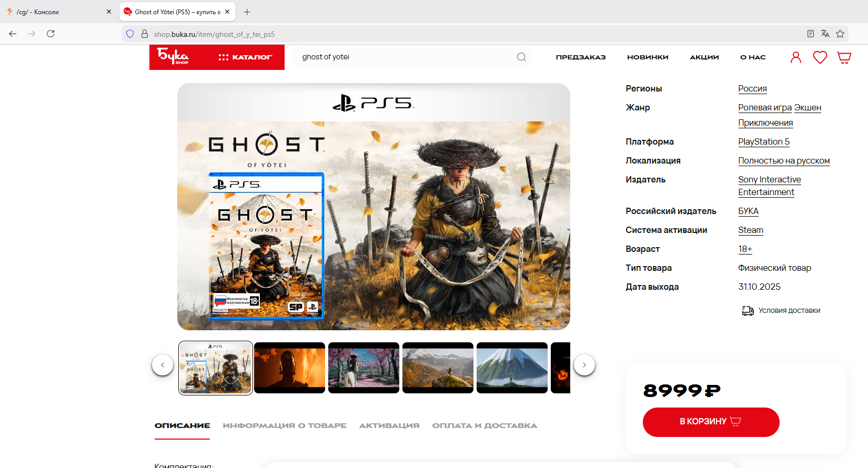Go back with the browser back arrow
This screenshot has width=868, height=468.
click(13, 34)
